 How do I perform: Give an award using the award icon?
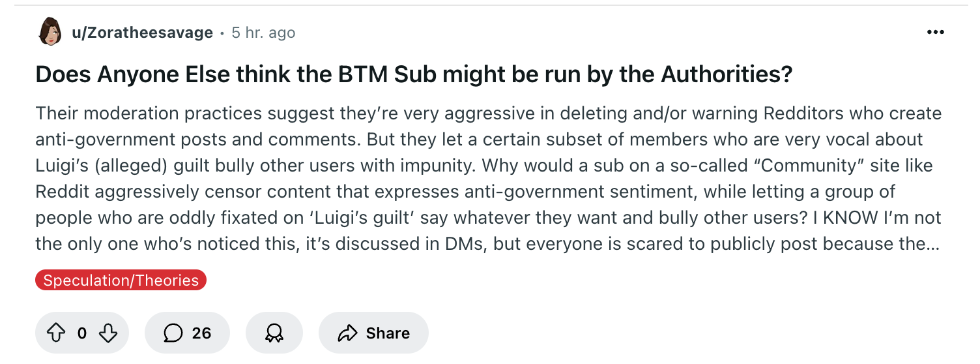tap(274, 333)
